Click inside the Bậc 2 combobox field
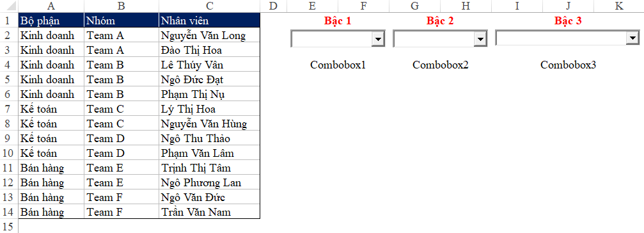 tap(434, 39)
